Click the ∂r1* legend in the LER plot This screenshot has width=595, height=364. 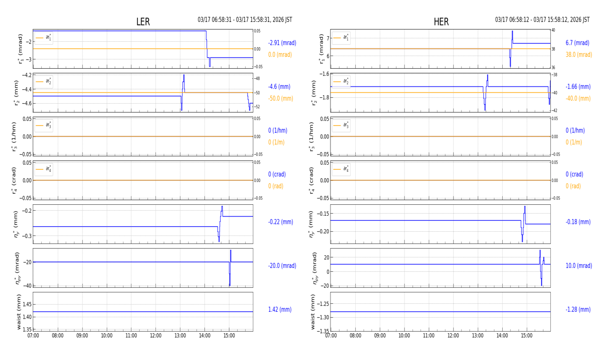tap(44, 38)
